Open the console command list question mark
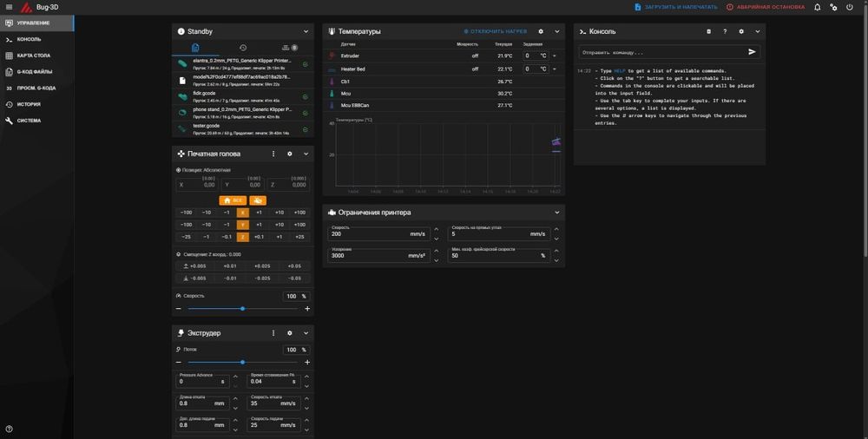 [725, 31]
